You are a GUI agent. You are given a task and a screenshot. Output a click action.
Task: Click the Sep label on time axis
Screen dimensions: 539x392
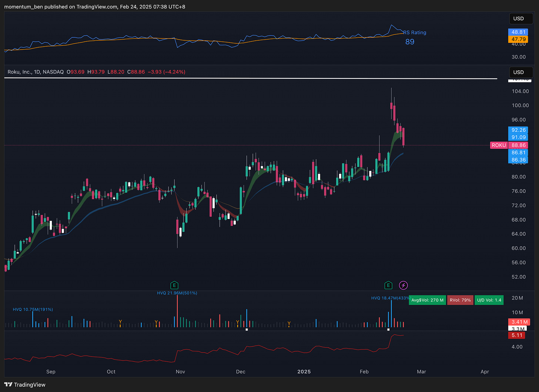pyautogui.click(x=51, y=372)
